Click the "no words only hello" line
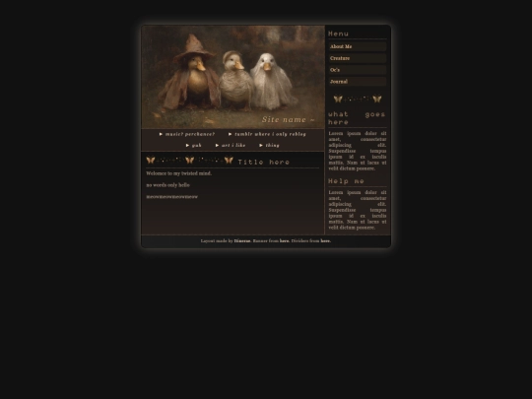Image resolution: width=532 pixels, height=399 pixels. click(x=167, y=185)
